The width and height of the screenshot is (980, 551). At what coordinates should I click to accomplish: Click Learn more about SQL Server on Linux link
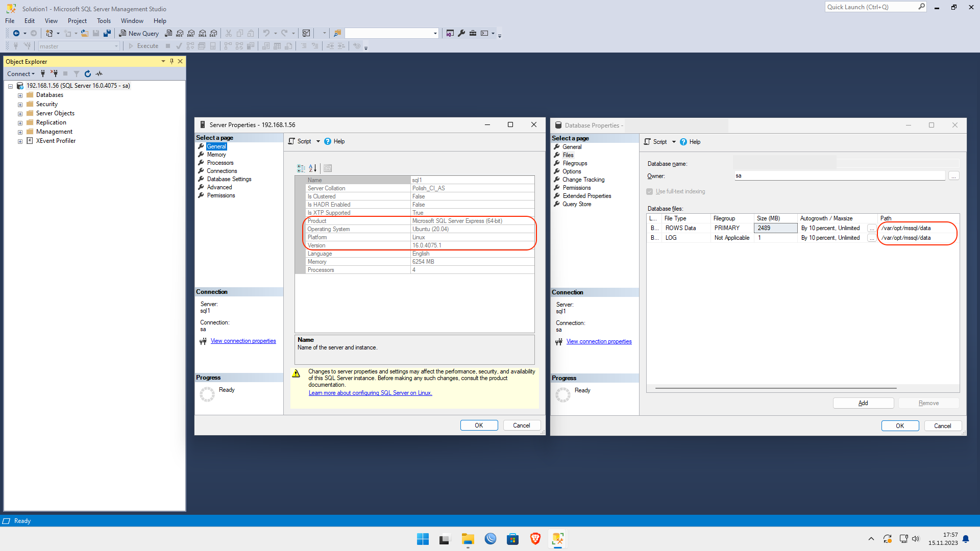click(370, 393)
